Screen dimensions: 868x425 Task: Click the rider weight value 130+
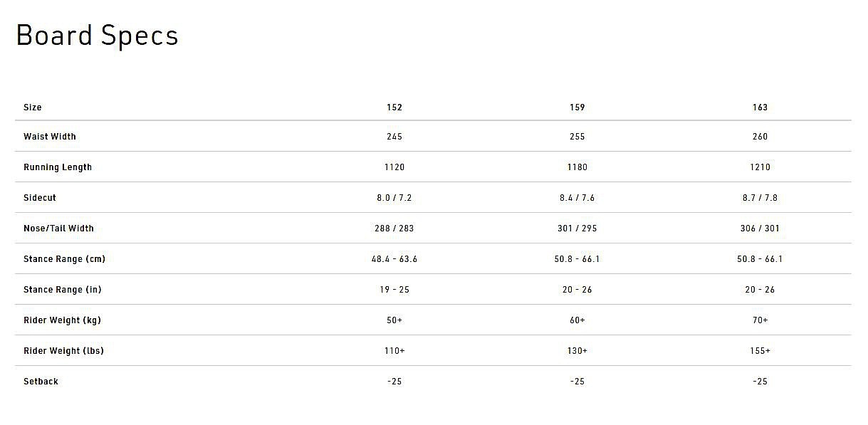[577, 351]
